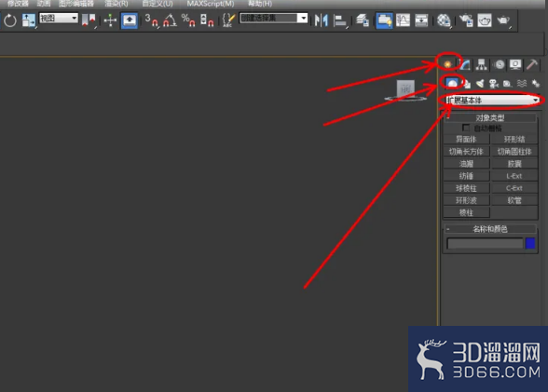
Task: Open the MAXScript(M) menu
Action: (211, 4)
